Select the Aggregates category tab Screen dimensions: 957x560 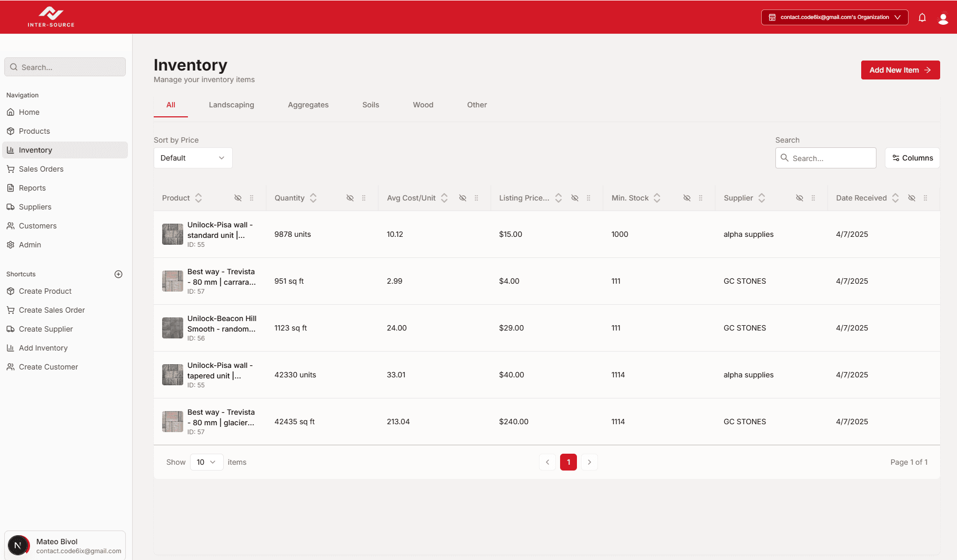(308, 105)
